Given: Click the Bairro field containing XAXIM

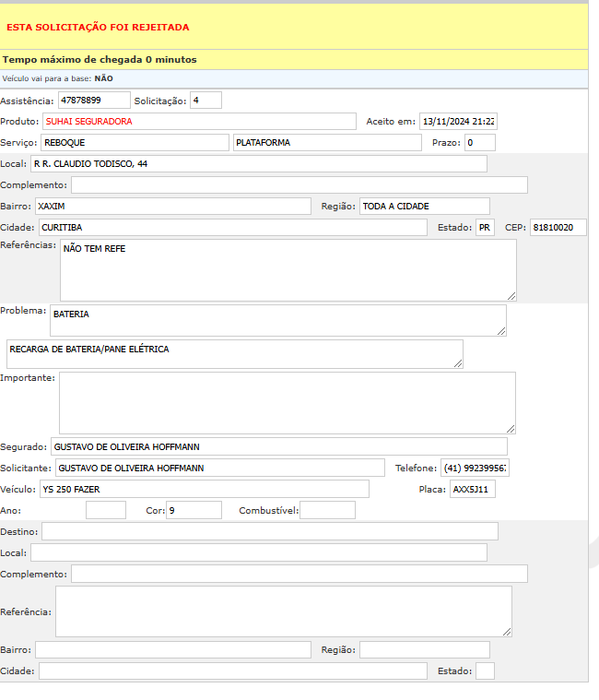Looking at the screenshot, I should tap(172, 206).
